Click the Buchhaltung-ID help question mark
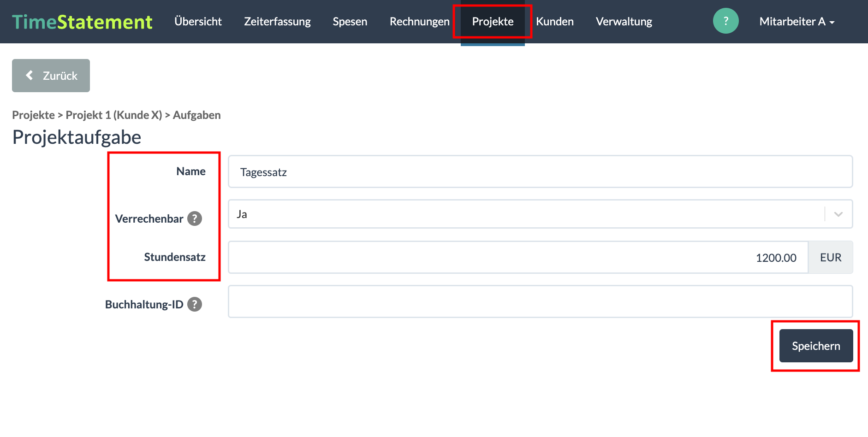Screen dimensions: 868x437 tap(195, 304)
